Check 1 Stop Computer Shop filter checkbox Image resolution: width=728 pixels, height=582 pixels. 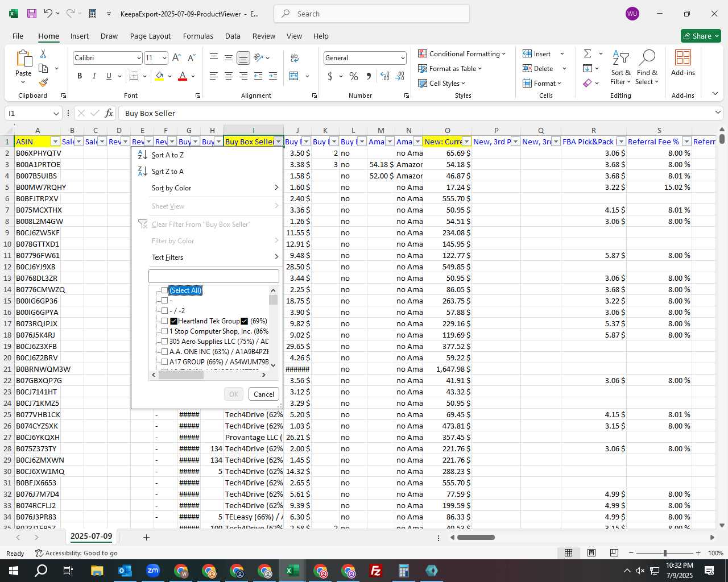coord(165,331)
